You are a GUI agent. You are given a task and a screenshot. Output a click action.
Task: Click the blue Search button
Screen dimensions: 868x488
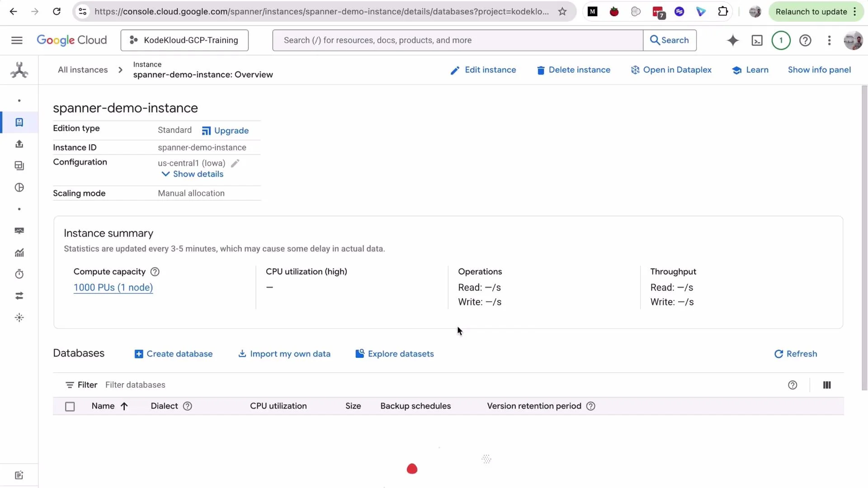(670, 40)
